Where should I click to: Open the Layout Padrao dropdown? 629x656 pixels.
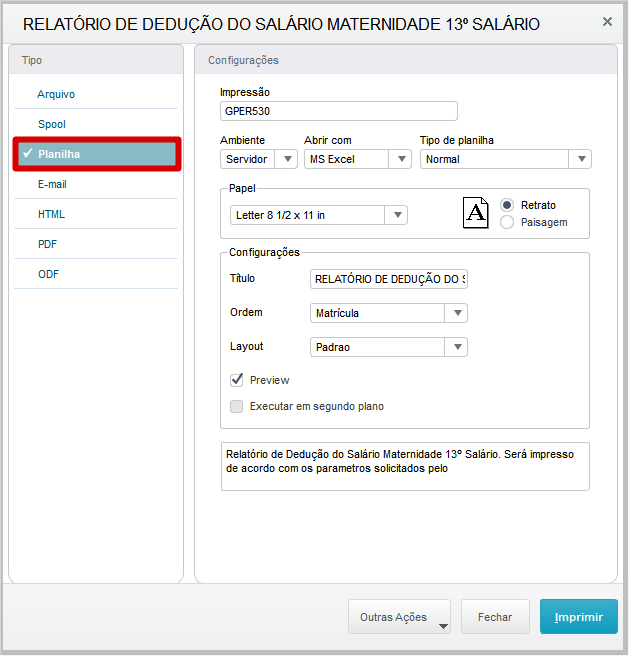[x=389, y=347]
